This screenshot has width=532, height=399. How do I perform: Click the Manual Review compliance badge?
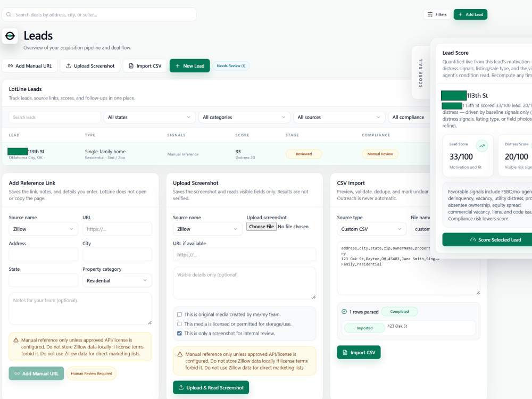[380, 154]
